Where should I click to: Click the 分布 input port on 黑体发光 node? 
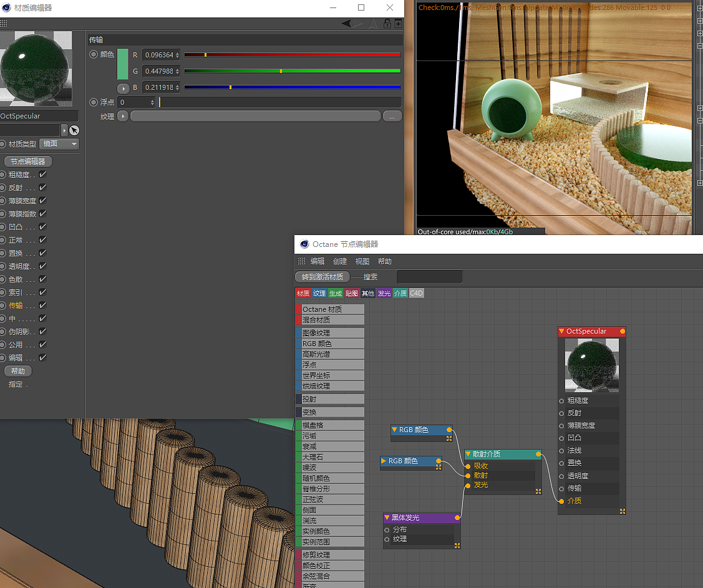387,530
